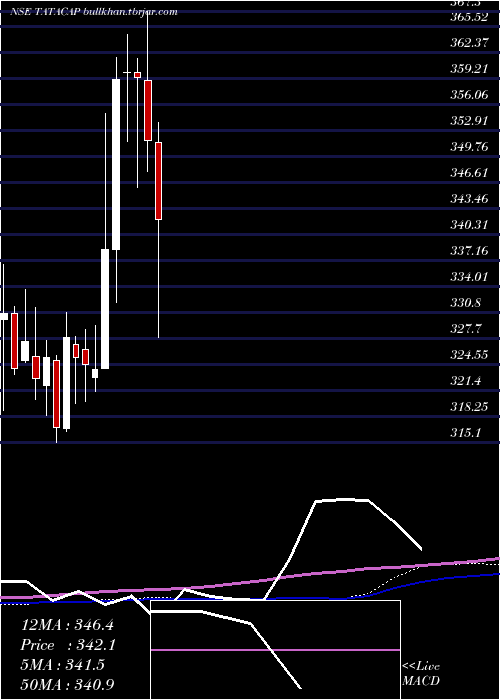Screen dimensions: 500x700
Task: Click the 365.52 price axis label
Action: click(x=470, y=17)
